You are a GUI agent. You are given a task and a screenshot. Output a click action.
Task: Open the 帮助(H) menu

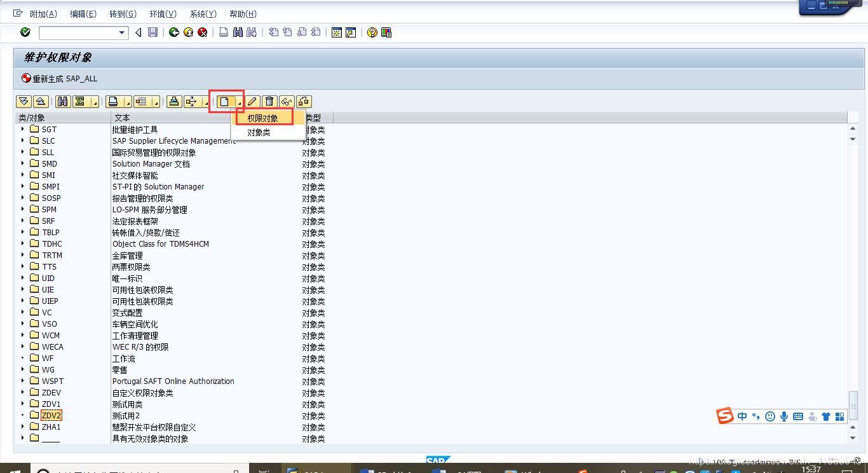pyautogui.click(x=243, y=14)
